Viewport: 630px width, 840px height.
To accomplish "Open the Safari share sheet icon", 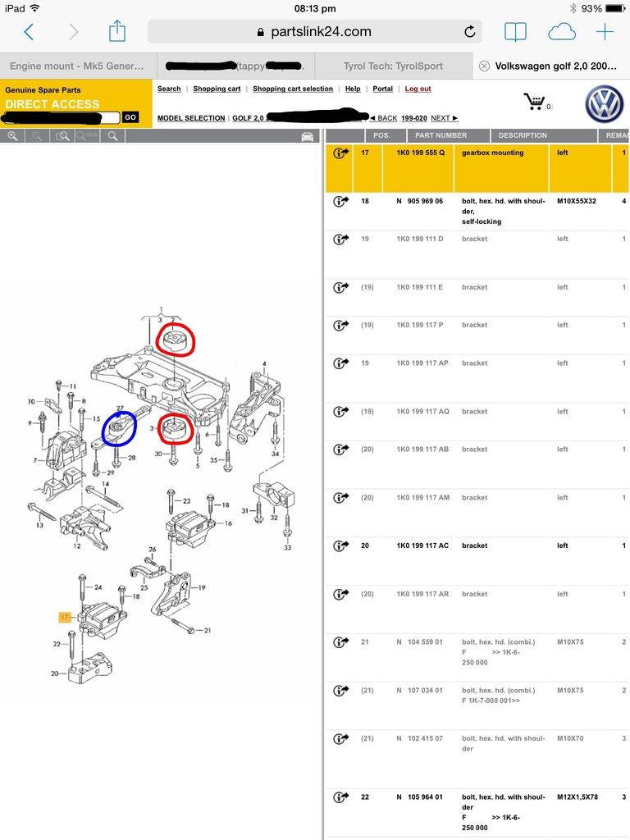I will pos(116,31).
